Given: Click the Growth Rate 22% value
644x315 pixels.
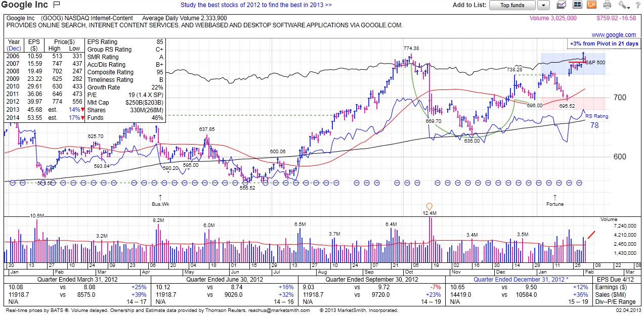Looking at the screenshot, I should [158, 87].
